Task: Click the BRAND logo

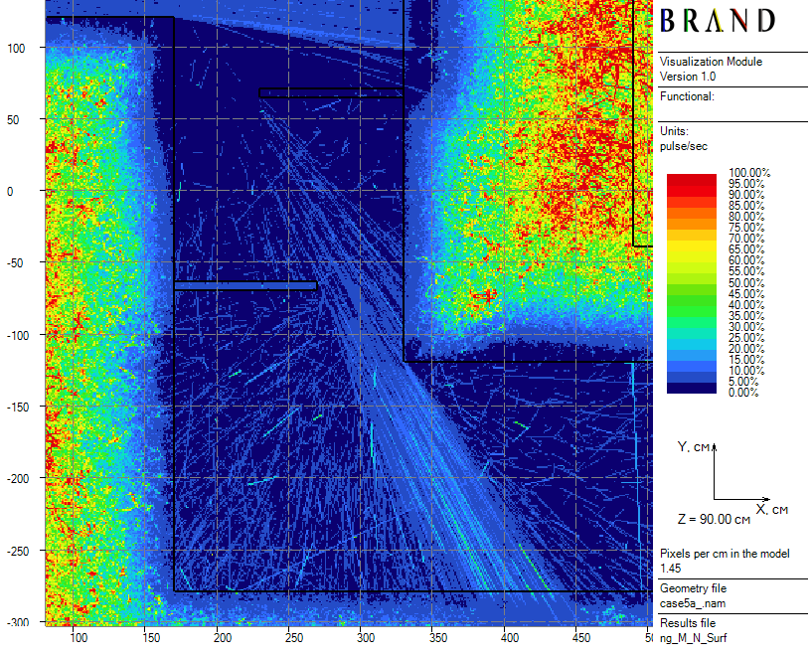Action: point(718,21)
